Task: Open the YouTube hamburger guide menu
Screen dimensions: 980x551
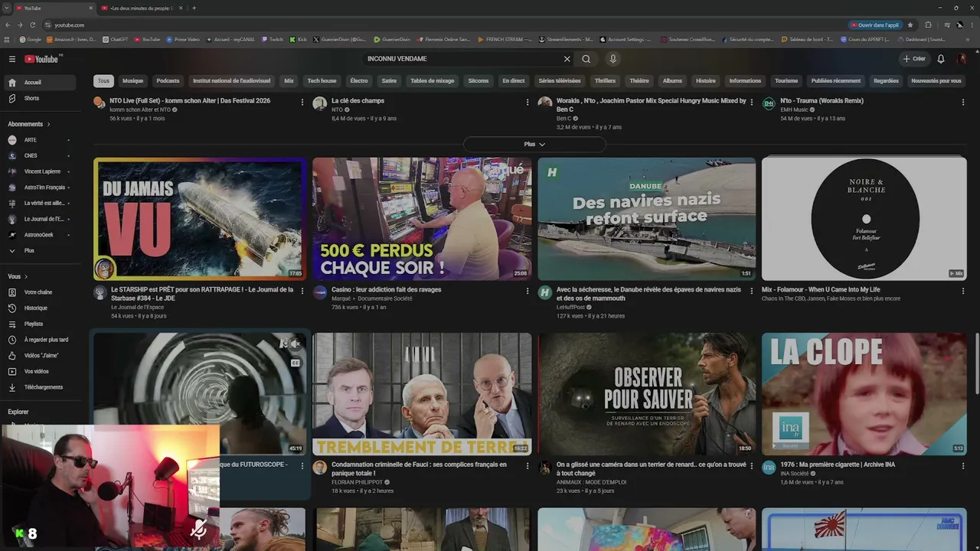Action: (12, 59)
